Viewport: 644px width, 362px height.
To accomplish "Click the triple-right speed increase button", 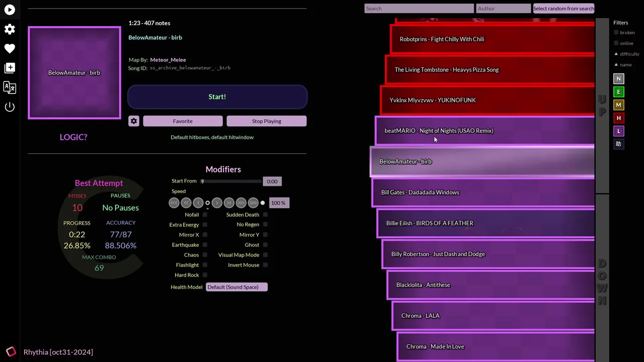I will pyautogui.click(x=241, y=203).
